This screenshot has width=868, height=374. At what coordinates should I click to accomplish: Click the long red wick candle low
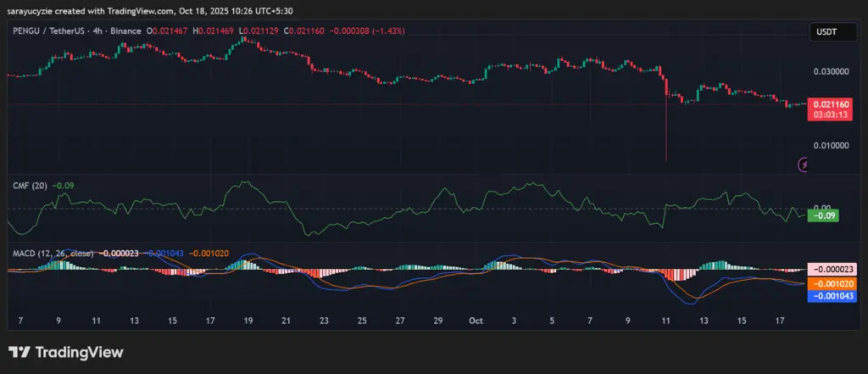[666, 159]
